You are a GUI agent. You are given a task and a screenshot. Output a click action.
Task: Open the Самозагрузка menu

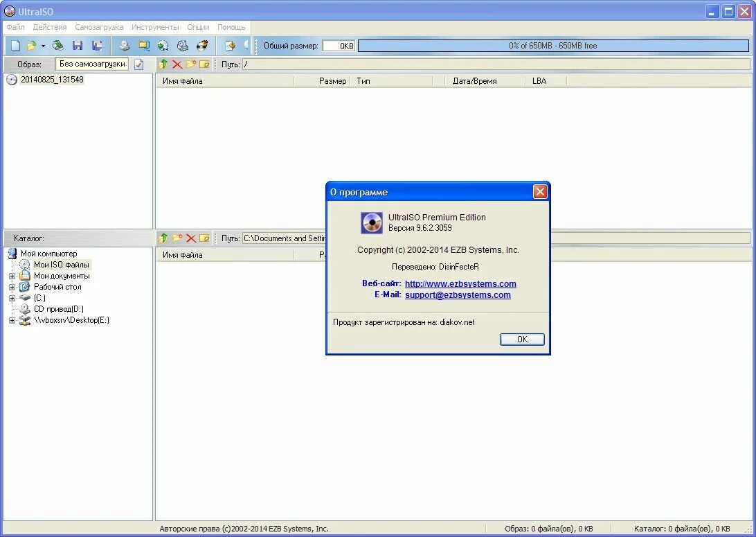[99, 27]
